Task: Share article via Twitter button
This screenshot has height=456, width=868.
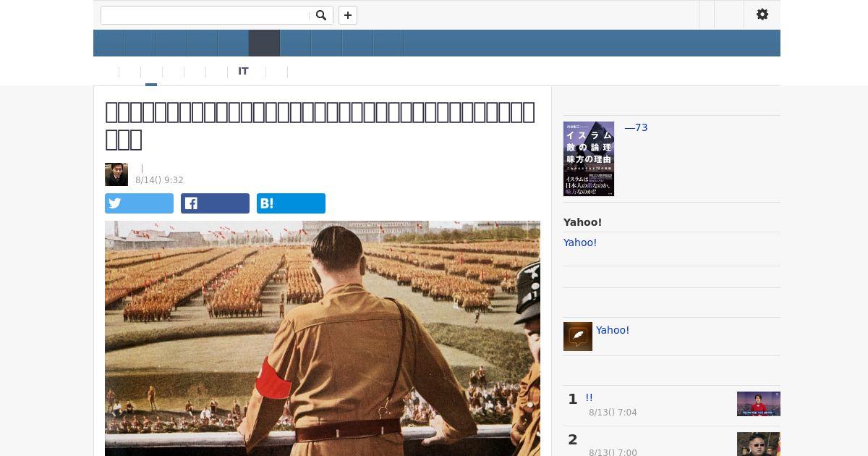Action: pos(139,203)
